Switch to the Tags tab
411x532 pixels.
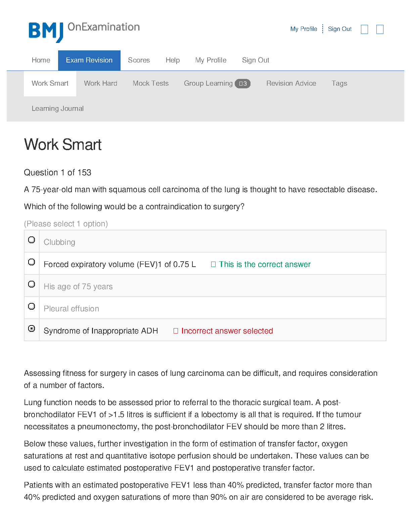[339, 84]
